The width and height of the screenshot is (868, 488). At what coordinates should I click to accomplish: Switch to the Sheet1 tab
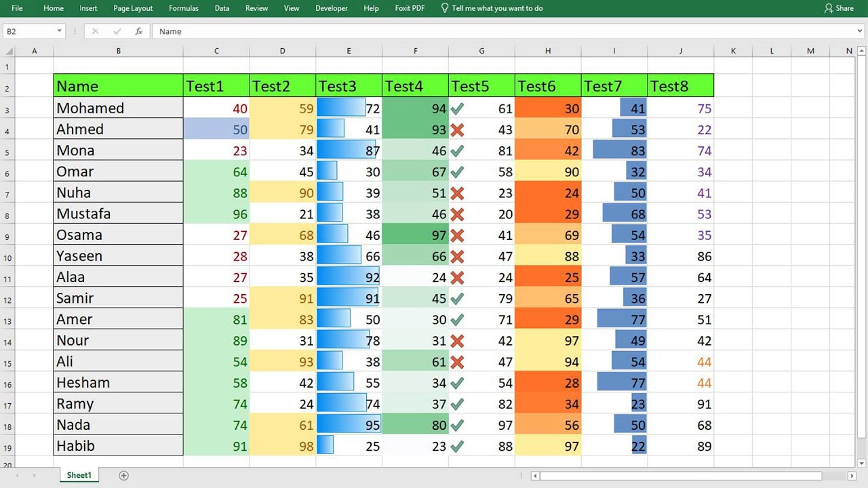click(79, 475)
